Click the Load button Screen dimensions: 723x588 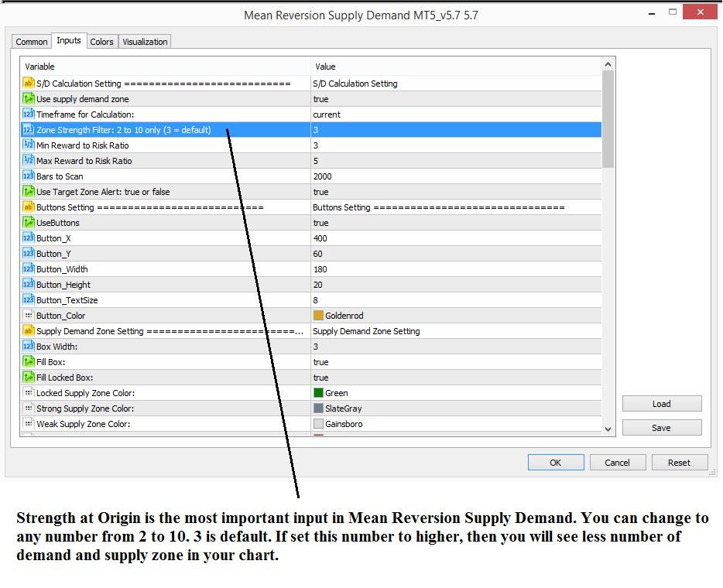(662, 404)
